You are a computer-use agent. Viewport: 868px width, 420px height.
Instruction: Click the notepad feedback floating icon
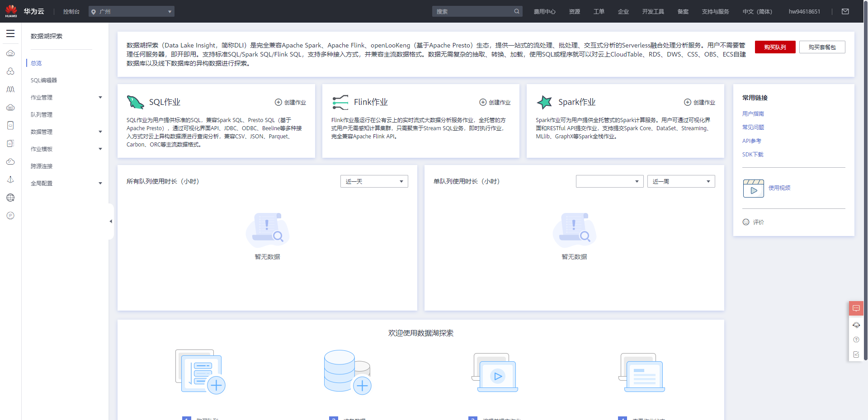coord(856,354)
